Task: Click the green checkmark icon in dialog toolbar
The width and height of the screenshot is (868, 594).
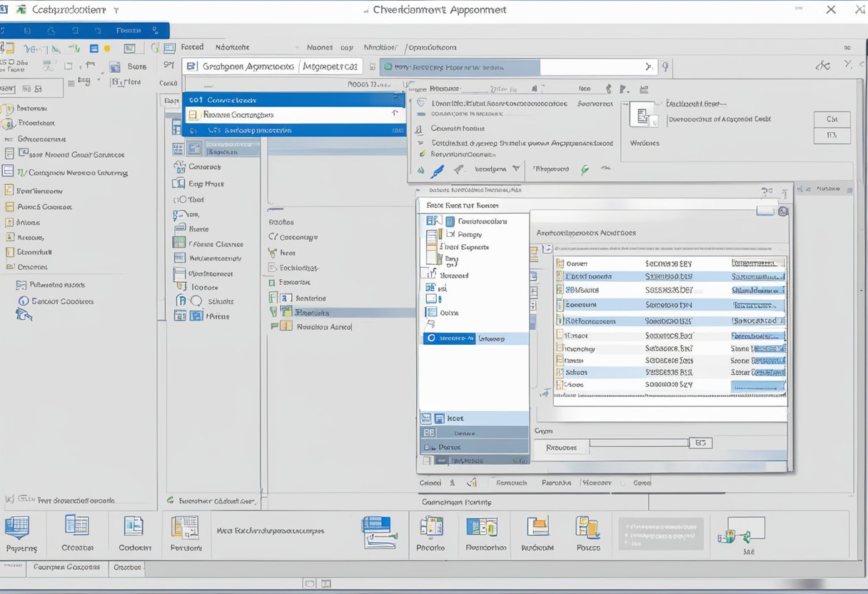Action: click(585, 170)
